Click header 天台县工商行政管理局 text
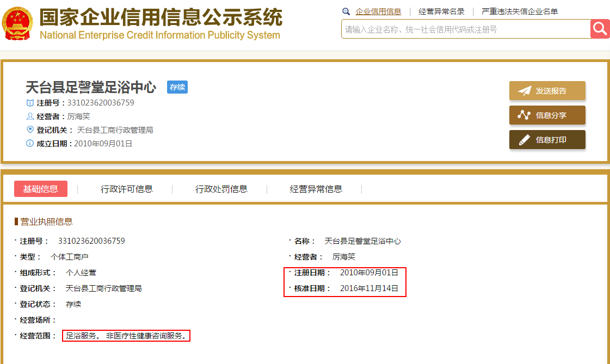This screenshot has height=364, width=610. pyautogui.click(x=115, y=130)
